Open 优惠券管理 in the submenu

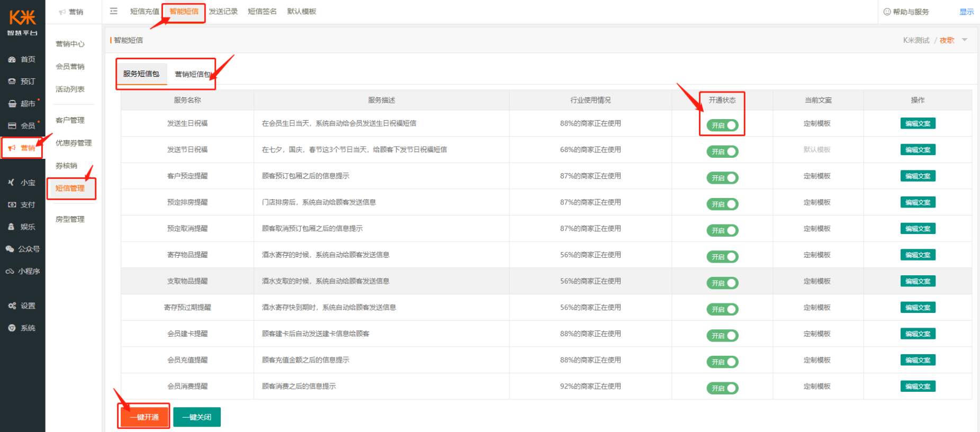click(x=74, y=143)
